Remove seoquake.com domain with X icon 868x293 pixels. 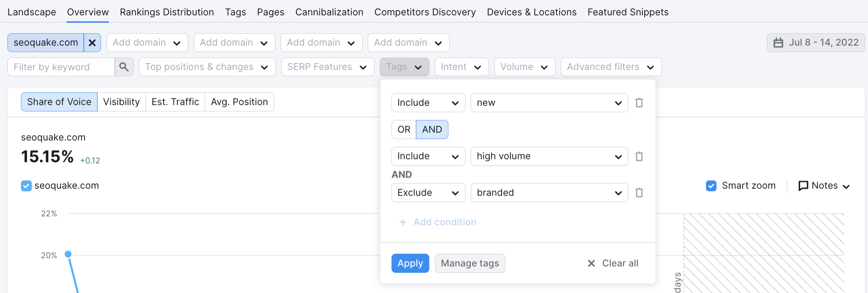[92, 43]
